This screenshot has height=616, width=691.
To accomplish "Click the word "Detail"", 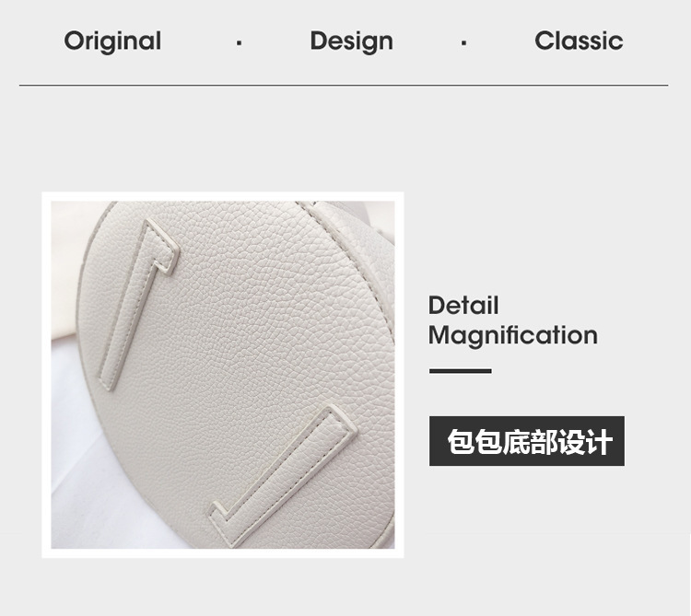I will point(463,305).
